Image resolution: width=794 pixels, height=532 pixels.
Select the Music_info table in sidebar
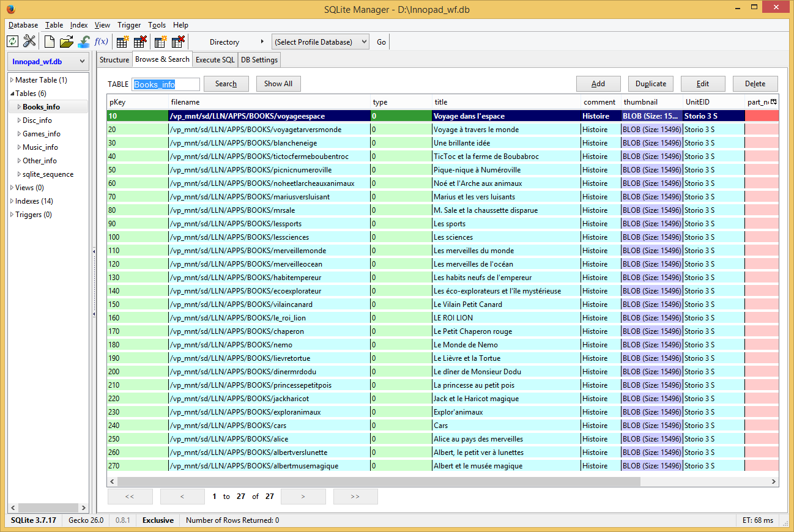40,147
